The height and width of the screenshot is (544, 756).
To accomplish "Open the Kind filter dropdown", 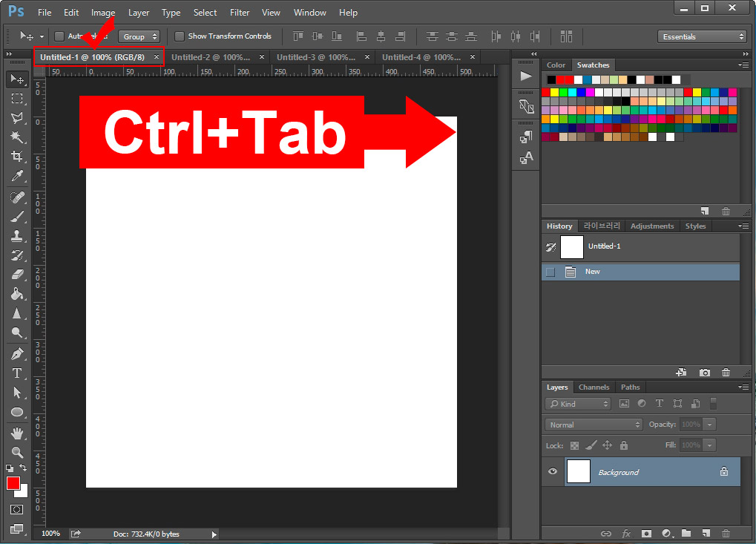I will click(578, 404).
